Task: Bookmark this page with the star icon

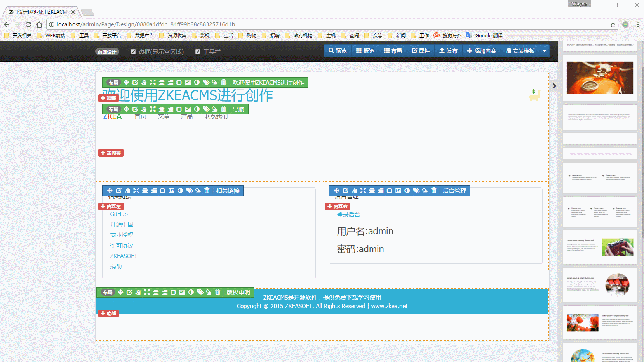Action: point(613,24)
